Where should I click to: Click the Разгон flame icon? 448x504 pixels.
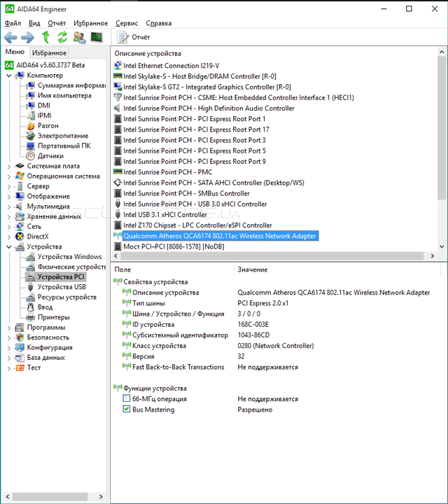coord(31,126)
